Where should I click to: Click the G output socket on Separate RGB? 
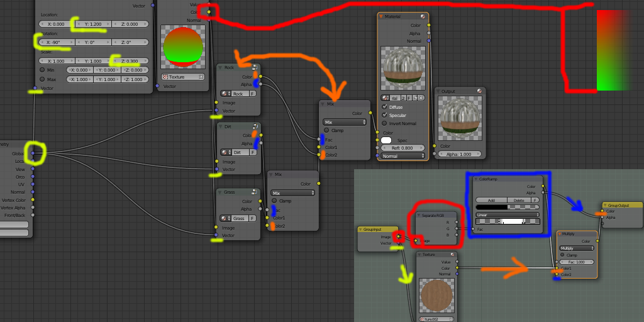pyautogui.click(x=457, y=228)
